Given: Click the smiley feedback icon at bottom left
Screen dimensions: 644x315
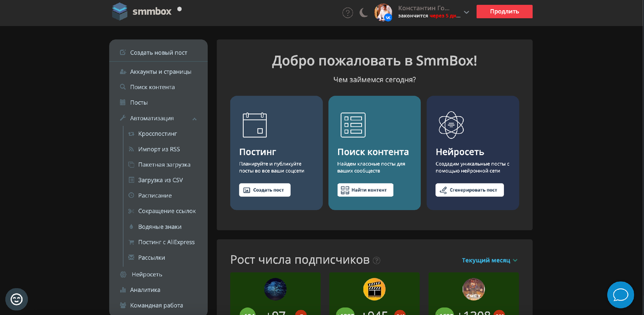Looking at the screenshot, I should pyautogui.click(x=17, y=299).
